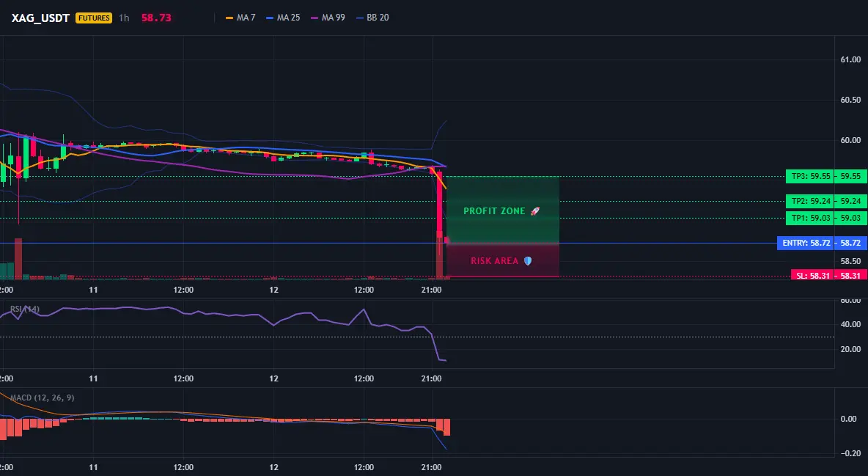Screen dimensions: 868x476
Task: Click 21:00 on the main chart time axis
Action: (431, 290)
